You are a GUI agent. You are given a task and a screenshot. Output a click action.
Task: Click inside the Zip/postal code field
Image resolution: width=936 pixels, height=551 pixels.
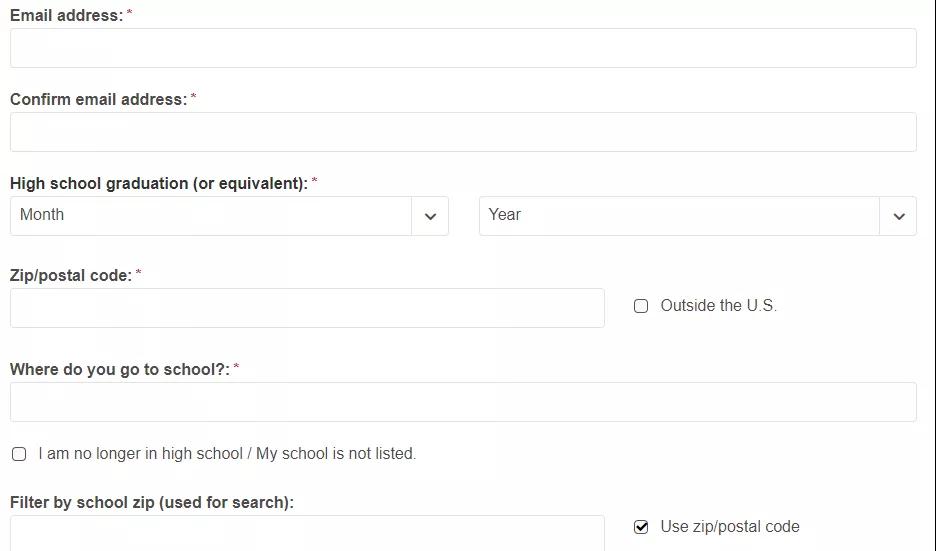pos(307,308)
